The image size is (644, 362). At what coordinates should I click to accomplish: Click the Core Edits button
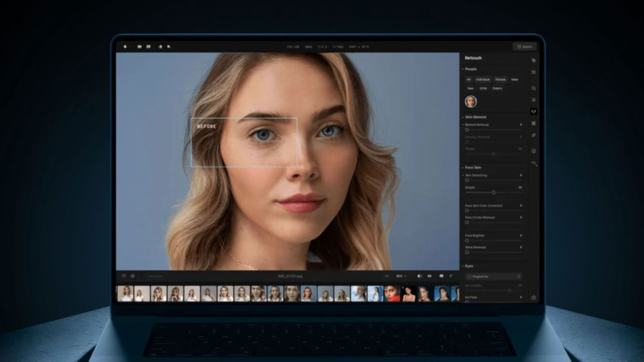(155, 276)
